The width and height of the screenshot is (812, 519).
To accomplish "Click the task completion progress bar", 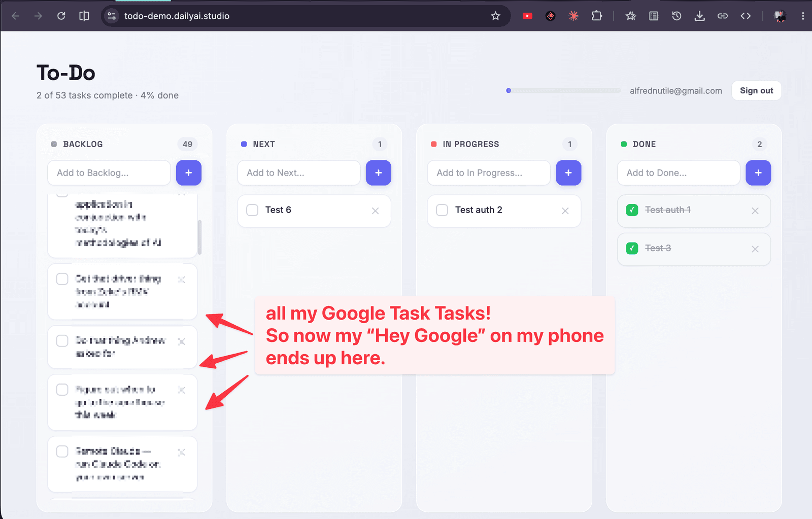I will click(x=563, y=91).
